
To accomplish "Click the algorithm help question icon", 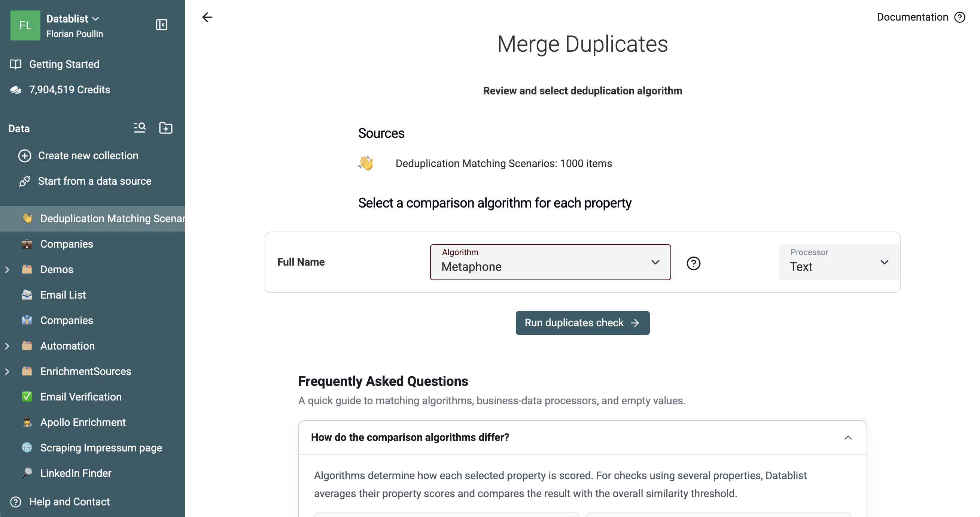I will pyautogui.click(x=694, y=263).
